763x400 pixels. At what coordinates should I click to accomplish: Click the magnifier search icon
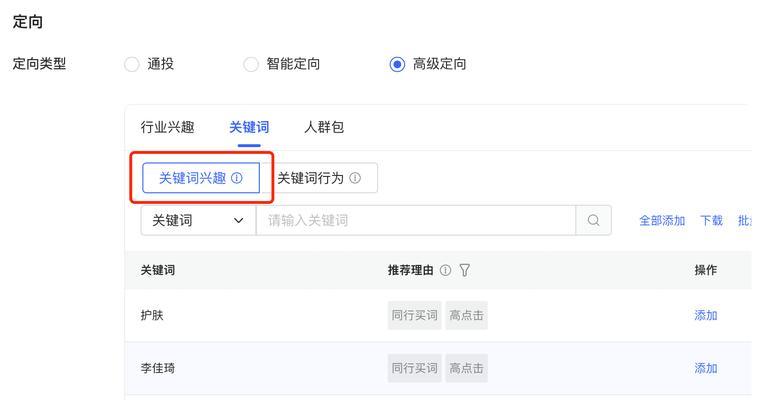593,220
